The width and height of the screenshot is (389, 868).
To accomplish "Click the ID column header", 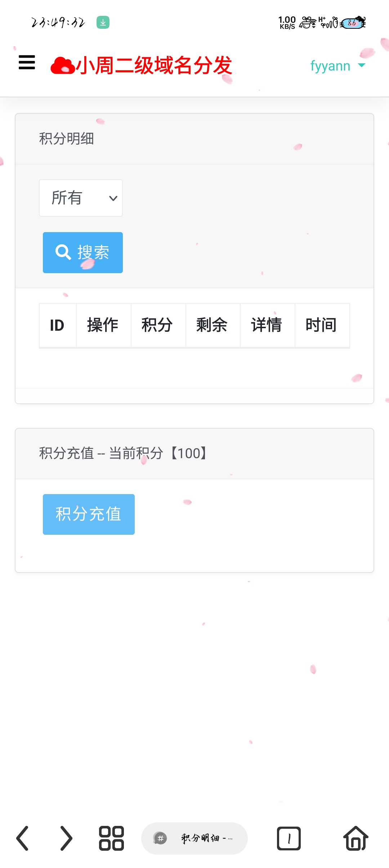I will [x=57, y=325].
